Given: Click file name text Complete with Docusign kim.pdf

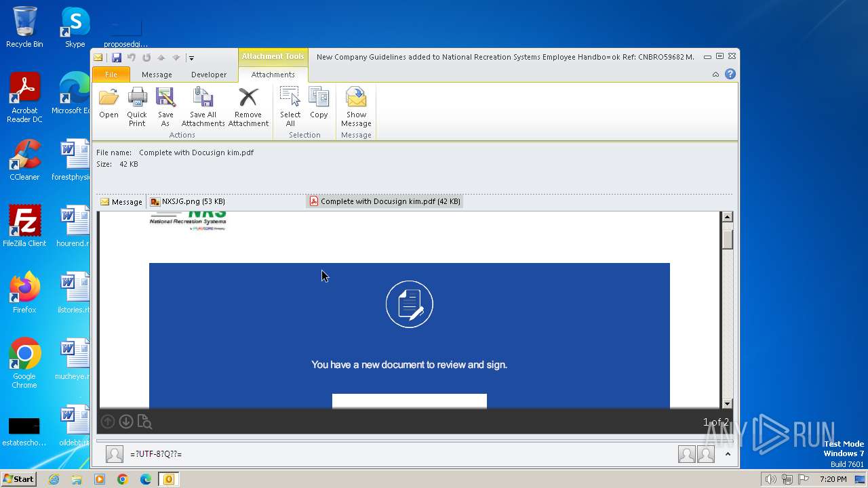Looking at the screenshot, I should 196,152.
